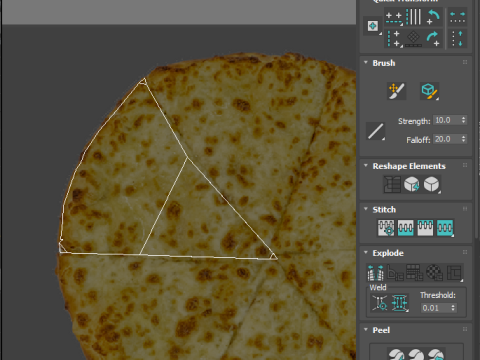480x360 pixels.
Task: Click the Set Pivot icon in Quick Transform
Action: (373, 26)
